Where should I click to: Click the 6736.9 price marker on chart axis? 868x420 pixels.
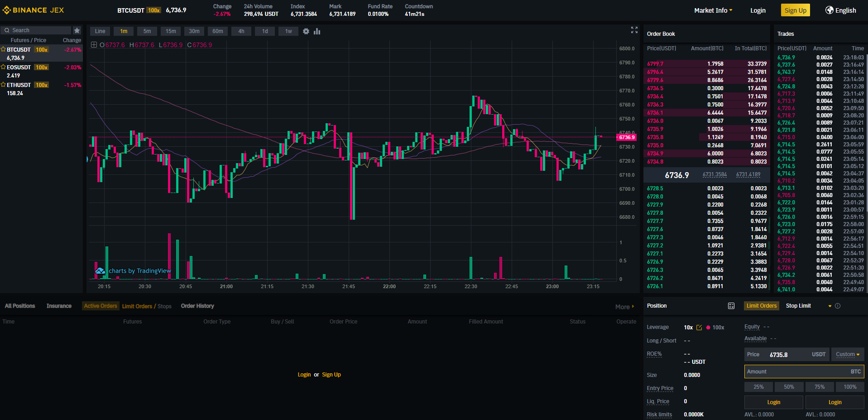click(x=627, y=137)
